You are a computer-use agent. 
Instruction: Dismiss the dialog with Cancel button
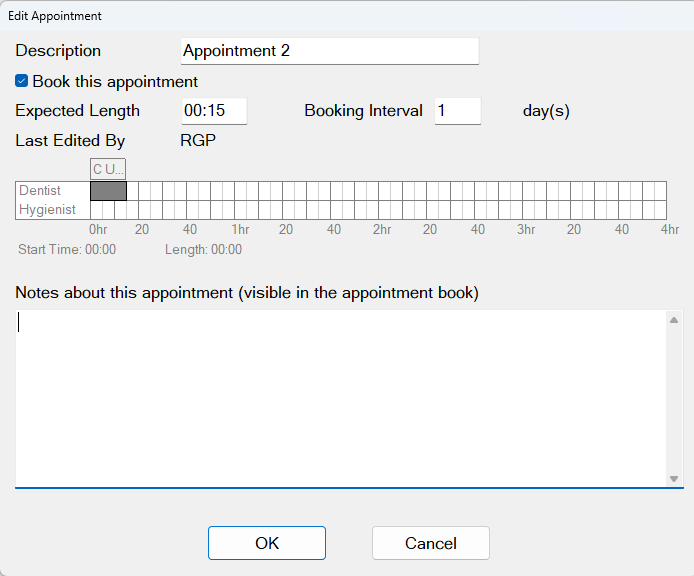pyautogui.click(x=431, y=543)
